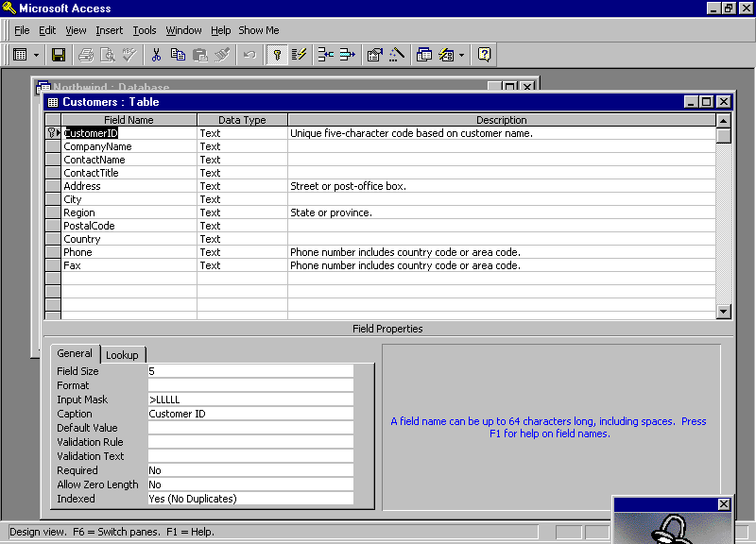The image size is (756, 544).
Task: Click the Cut scissors icon
Action: coord(156,55)
